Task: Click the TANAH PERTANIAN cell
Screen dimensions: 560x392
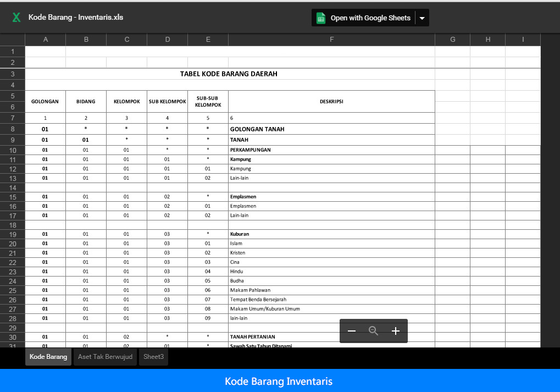Action: 331,336
